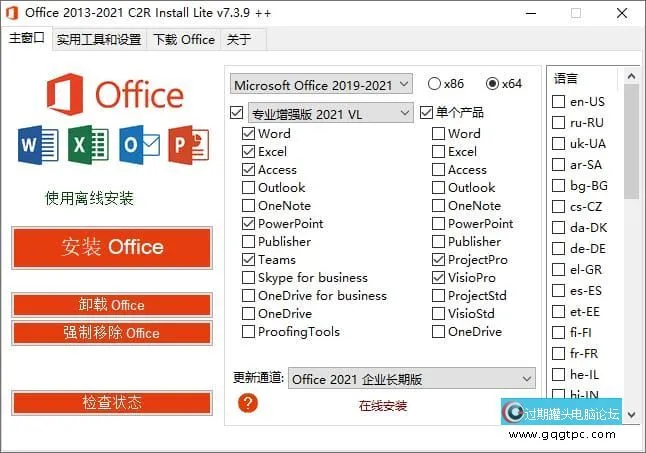Enable the Outlook checkbox in suite list
The height and width of the screenshot is (453, 646).
pyautogui.click(x=248, y=188)
